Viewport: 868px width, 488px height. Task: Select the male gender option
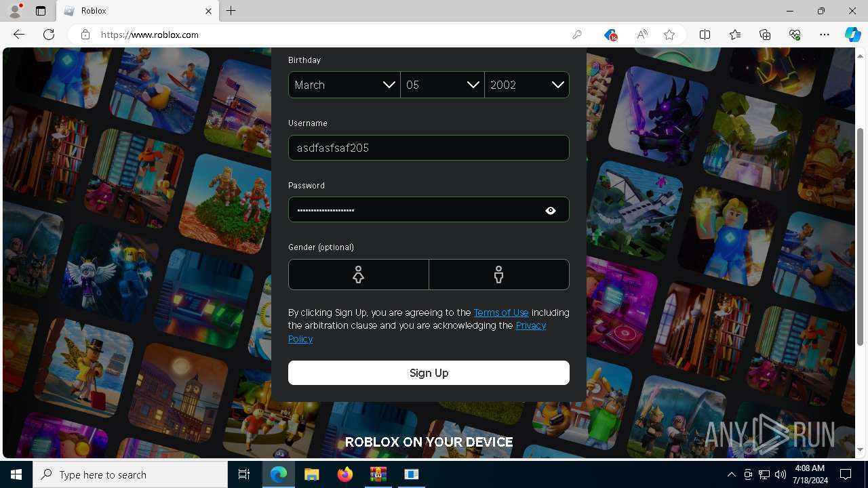pos(499,274)
